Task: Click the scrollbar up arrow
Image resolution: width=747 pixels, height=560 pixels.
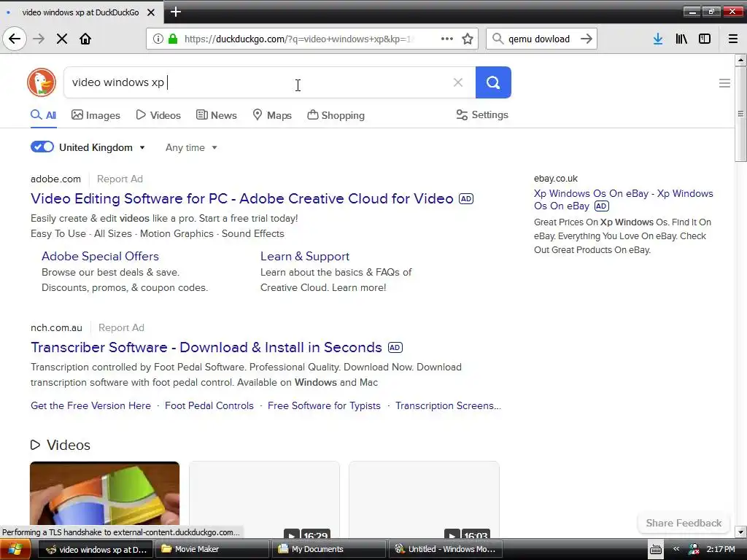Action: (740, 60)
